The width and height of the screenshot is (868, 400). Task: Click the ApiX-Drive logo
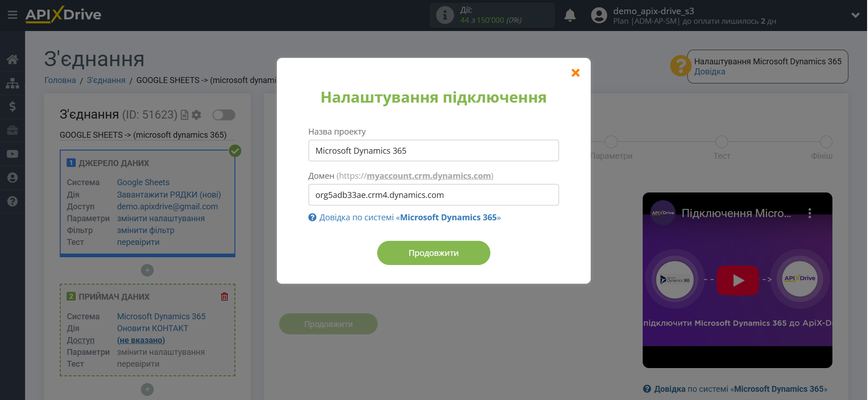(x=63, y=15)
